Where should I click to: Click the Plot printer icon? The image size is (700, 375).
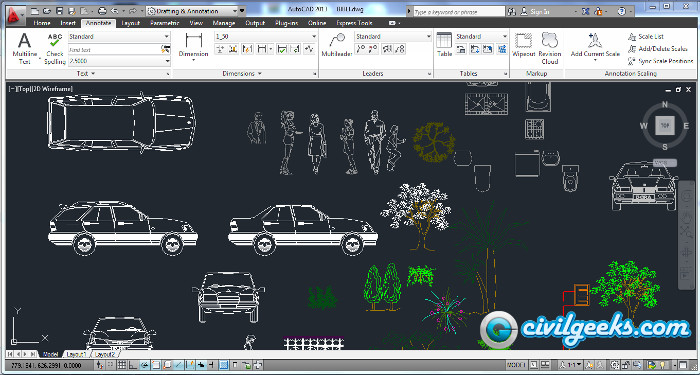point(102,11)
